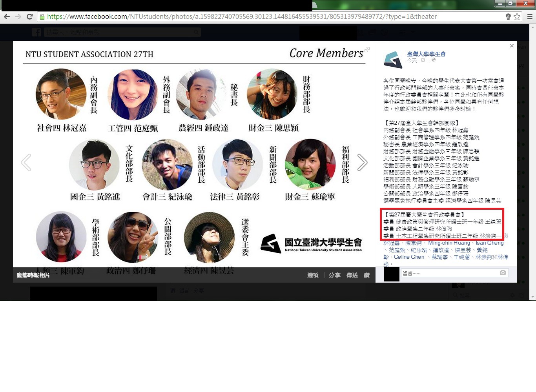Open the 臺灣大學學生會 page name link
This screenshot has height=392, width=536.
coord(426,54)
